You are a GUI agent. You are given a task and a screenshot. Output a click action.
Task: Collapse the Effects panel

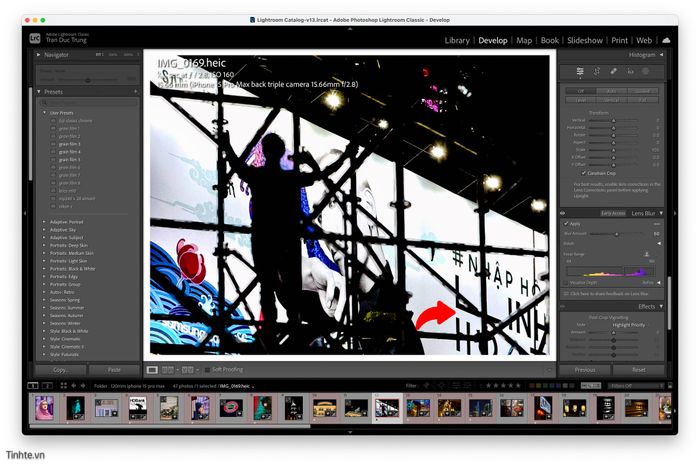point(661,306)
